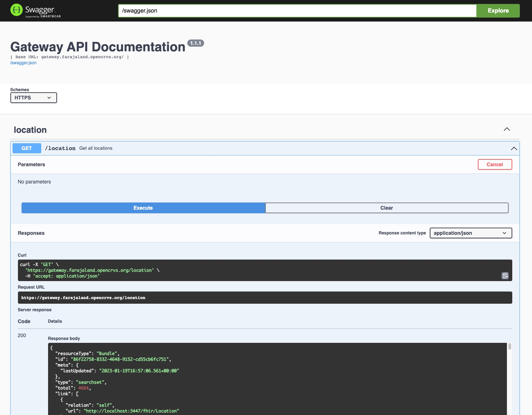Open the Response content type dropdown

470,233
